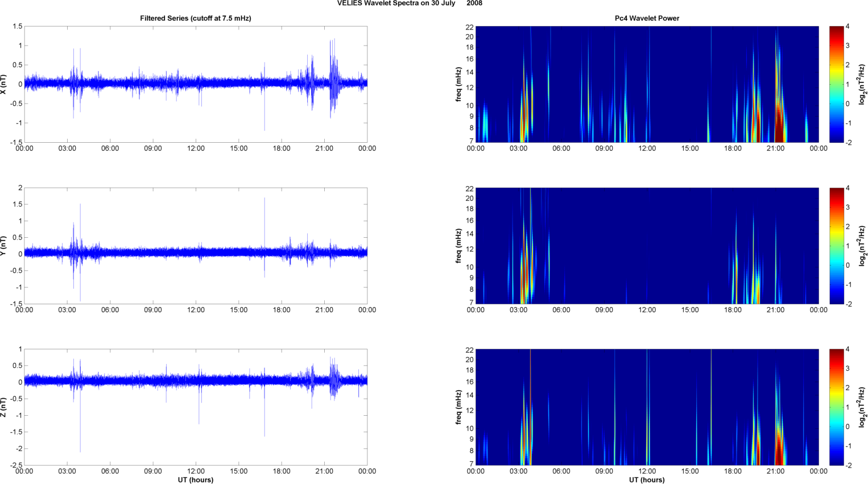This screenshot has height=484, width=868.
Task: Click the "12:00" tick under the Z time series
Action: [196, 471]
